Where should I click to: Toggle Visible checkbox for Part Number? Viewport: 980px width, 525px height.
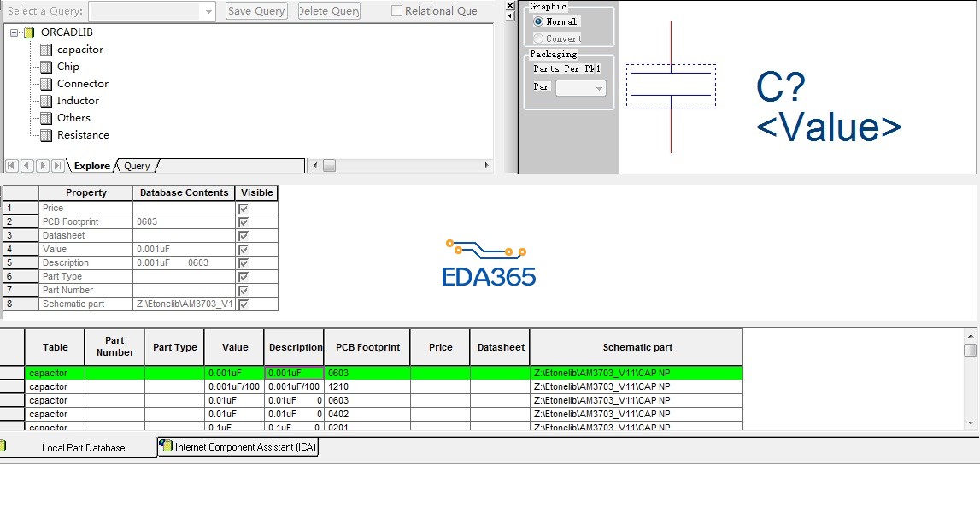pyautogui.click(x=244, y=291)
